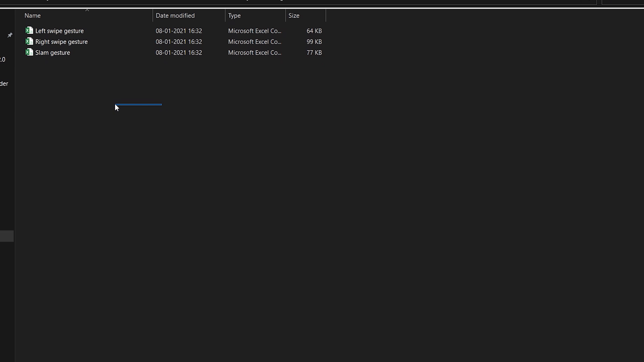Sort files by the Type column header

click(234, 16)
